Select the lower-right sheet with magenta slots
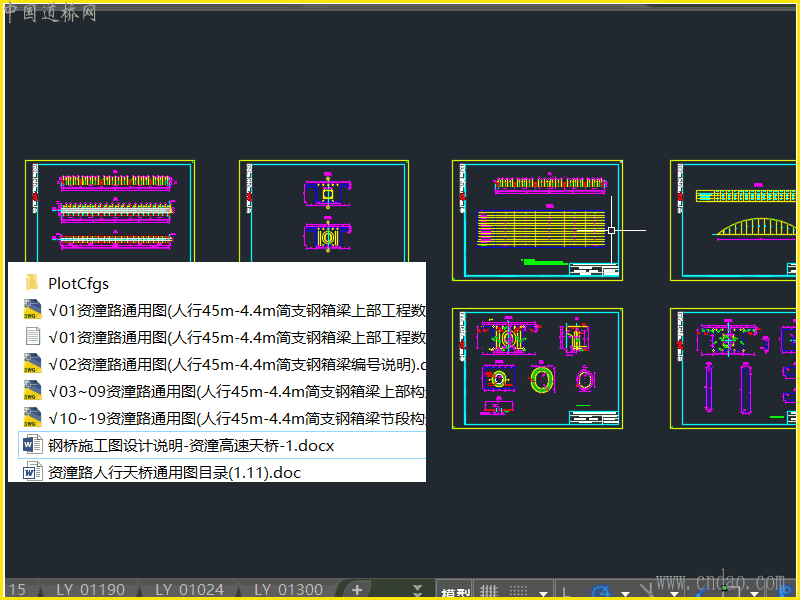Image resolution: width=800 pixels, height=600 pixels. pyautogui.click(x=733, y=368)
